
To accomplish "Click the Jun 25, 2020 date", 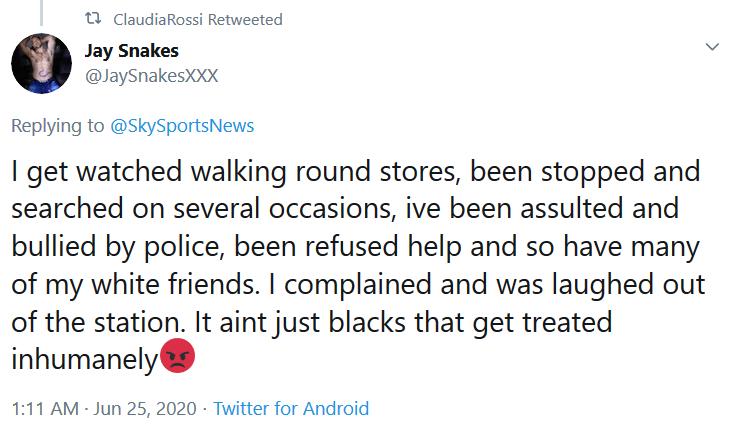I will point(145,409).
